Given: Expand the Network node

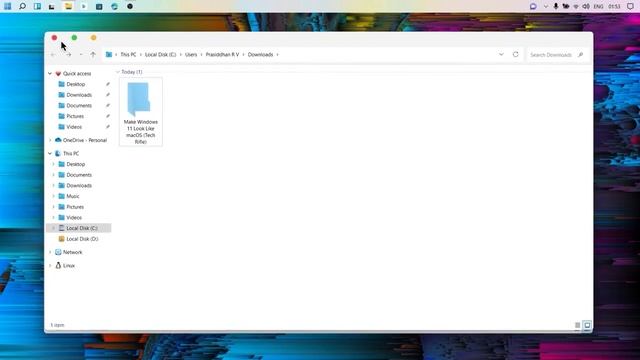Looking at the screenshot, I should (x=50, y=252).
